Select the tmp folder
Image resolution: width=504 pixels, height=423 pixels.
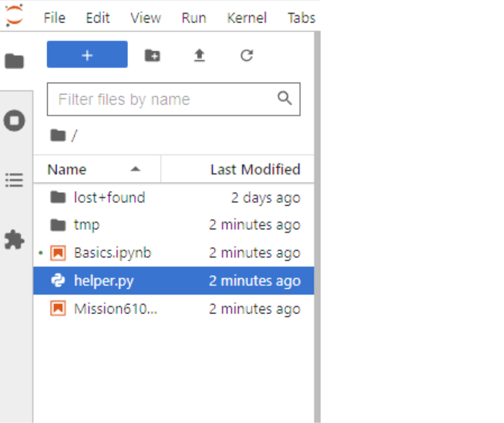point(86,225)
